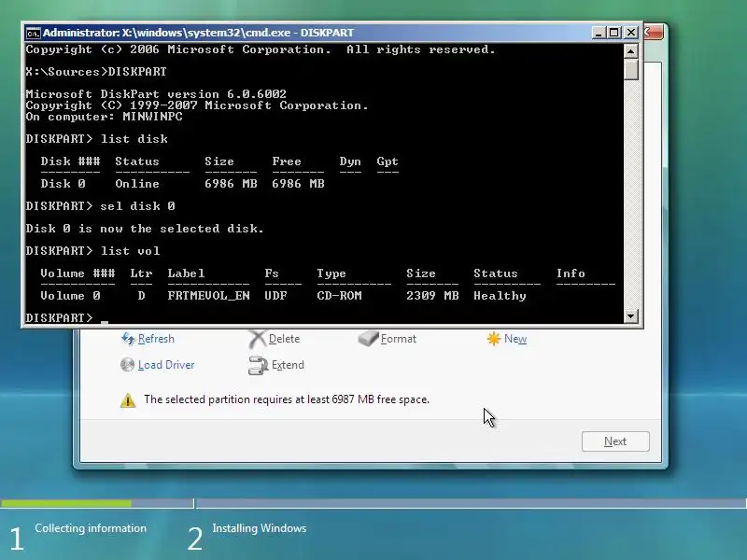The image size is (747, 560).
Task: Click the cmd.exe title bar icon
Action: [x=33, y=33]
